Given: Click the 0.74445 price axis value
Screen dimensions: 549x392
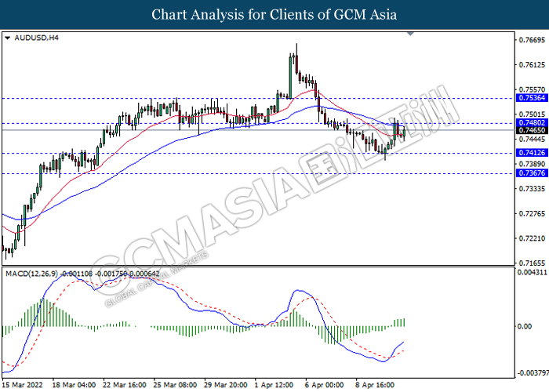Looking at the screenshot, I should coord(532,140).
